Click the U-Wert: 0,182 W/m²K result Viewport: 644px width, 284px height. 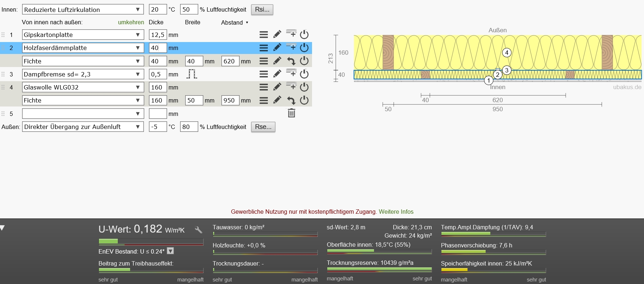tap(141, 229)
